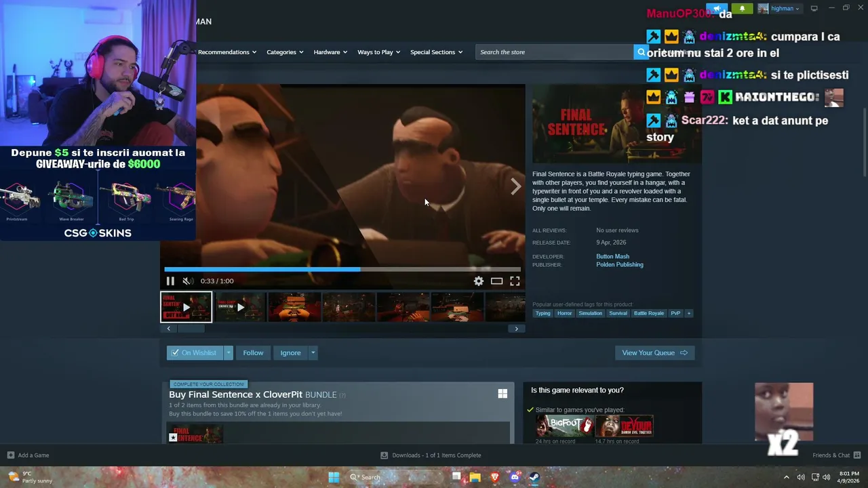
Task: Switch to Big Picture mode icon
Action: tap(814, 9)
